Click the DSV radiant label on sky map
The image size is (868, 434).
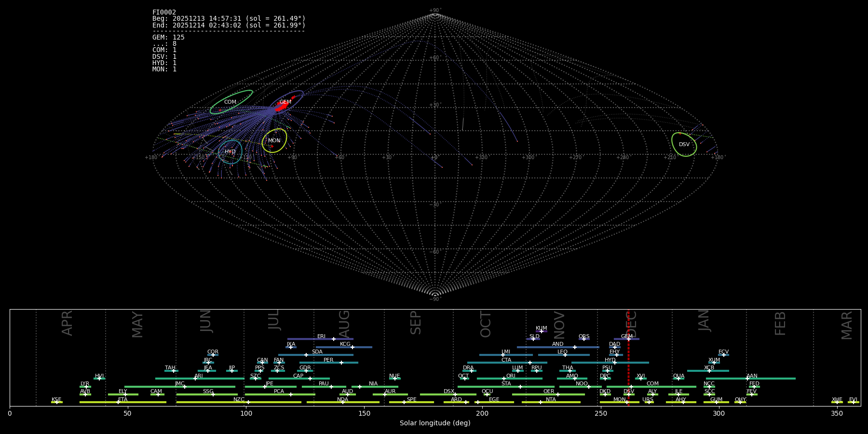684,145
